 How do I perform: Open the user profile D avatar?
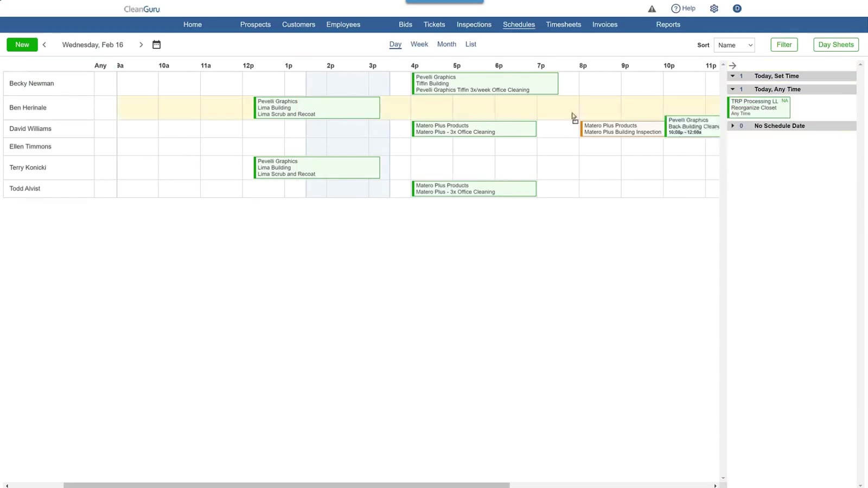pyautogui.click(x=737, y=8)
